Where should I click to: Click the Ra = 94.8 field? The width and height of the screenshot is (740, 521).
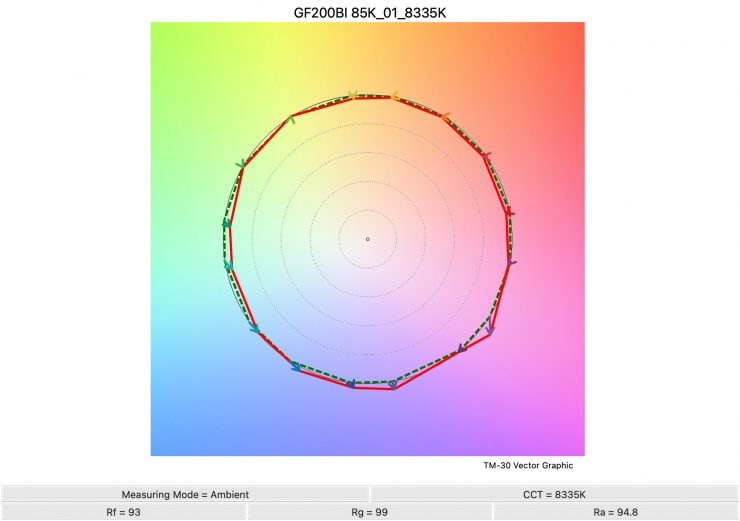tap(616, 512)
